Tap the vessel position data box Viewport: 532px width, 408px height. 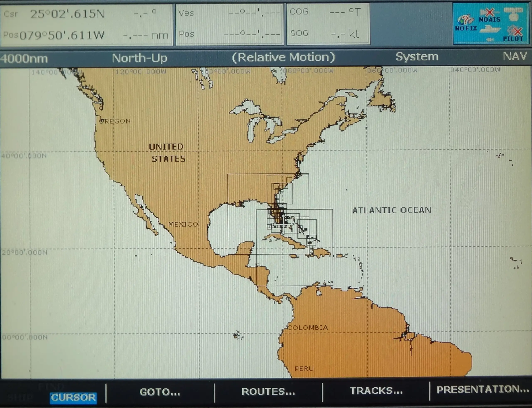tap(229, 24)
